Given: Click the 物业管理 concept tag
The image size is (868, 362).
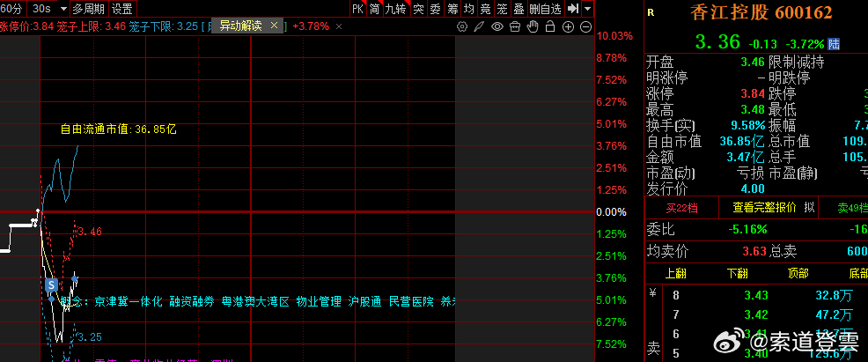Looking at the screenshot, I should tap(319, 302).
